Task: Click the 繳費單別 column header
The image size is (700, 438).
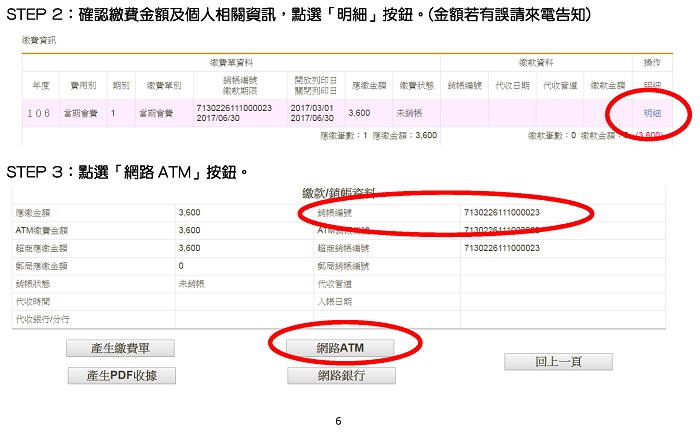Action: click(161, 85)
